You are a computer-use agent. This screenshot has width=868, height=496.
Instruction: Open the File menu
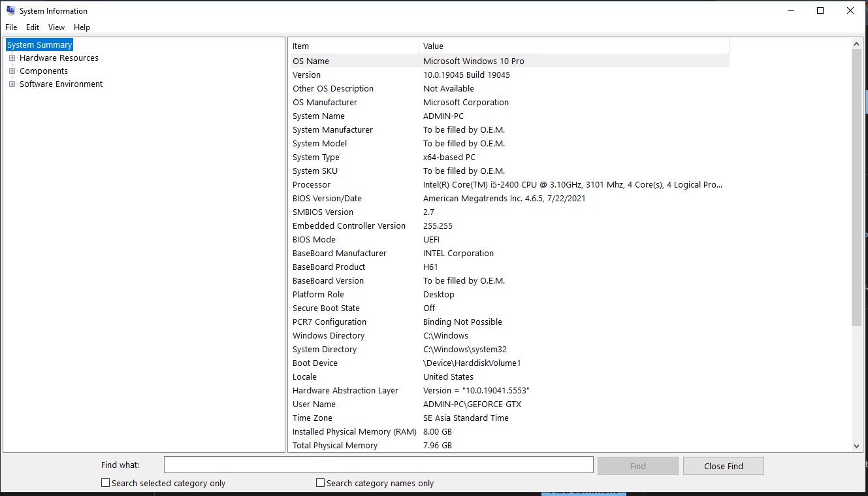[x=10, y=27]
